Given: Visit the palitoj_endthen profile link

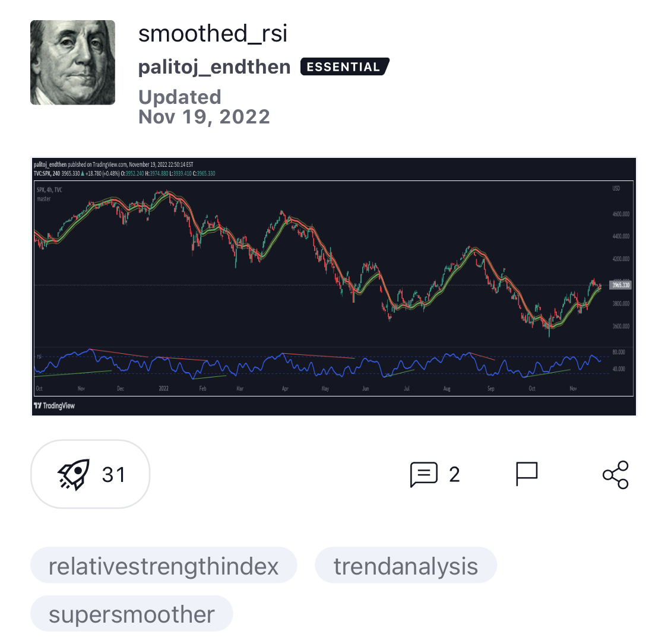Looking at the screenshot, I should [214, 67].
